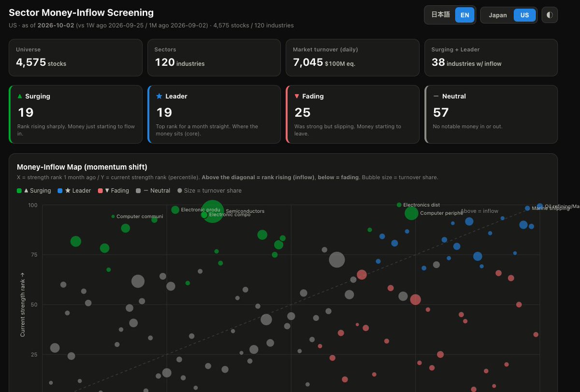Image resolution: width=580 pixels, height=392 pixels.
Task: Click the green Surging triangle icon
Action: [x=20, y=96]
